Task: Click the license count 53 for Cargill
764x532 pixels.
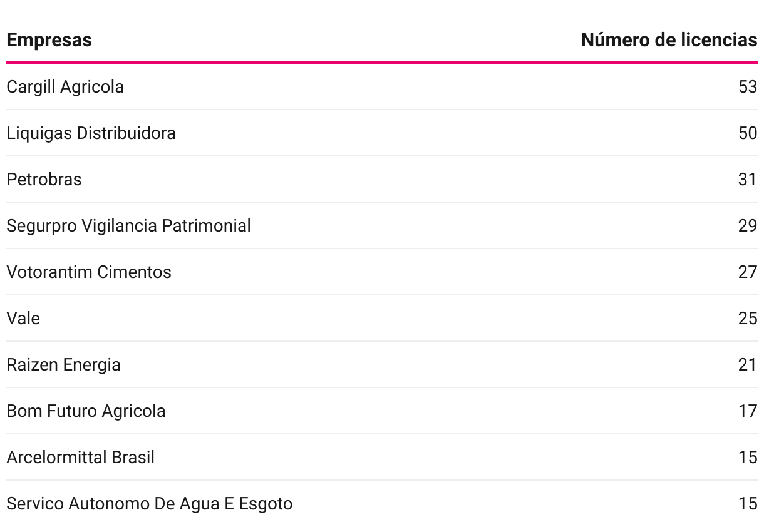Action: tap(748, 87)
